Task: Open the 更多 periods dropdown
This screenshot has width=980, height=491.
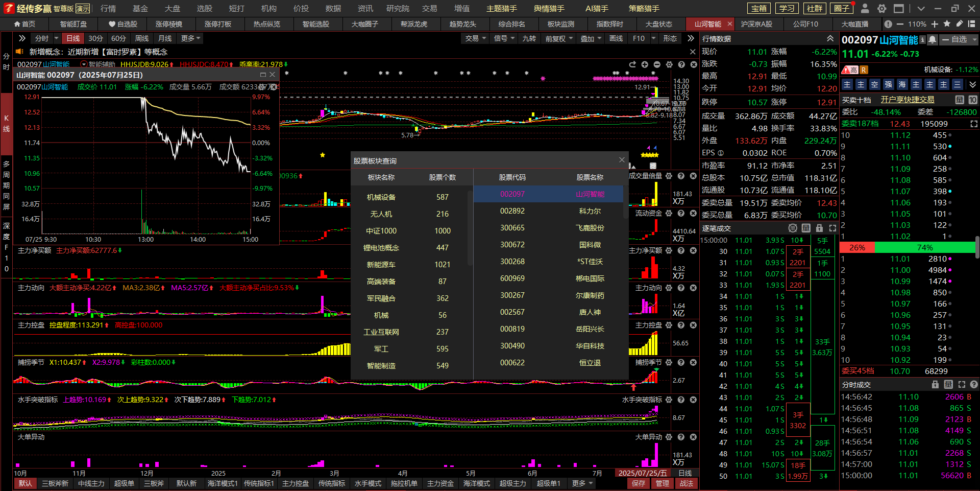Action: (x=191, y=38)
